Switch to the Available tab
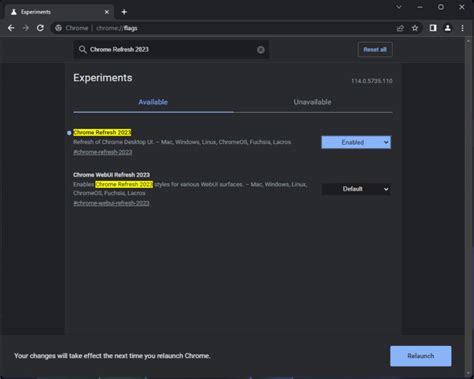 153,102
